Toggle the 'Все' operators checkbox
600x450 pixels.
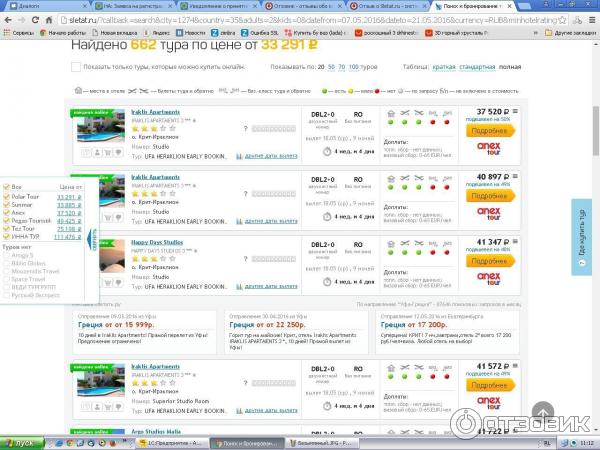point(6,187)
